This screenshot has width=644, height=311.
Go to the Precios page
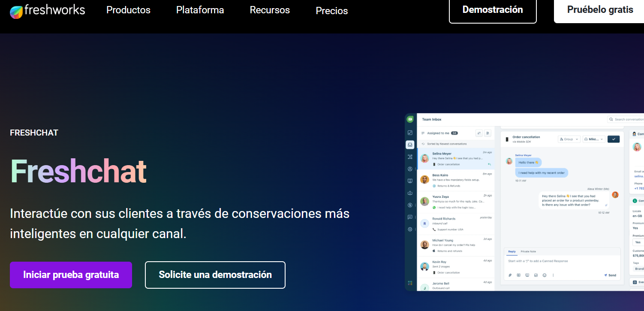coord(332,11)
